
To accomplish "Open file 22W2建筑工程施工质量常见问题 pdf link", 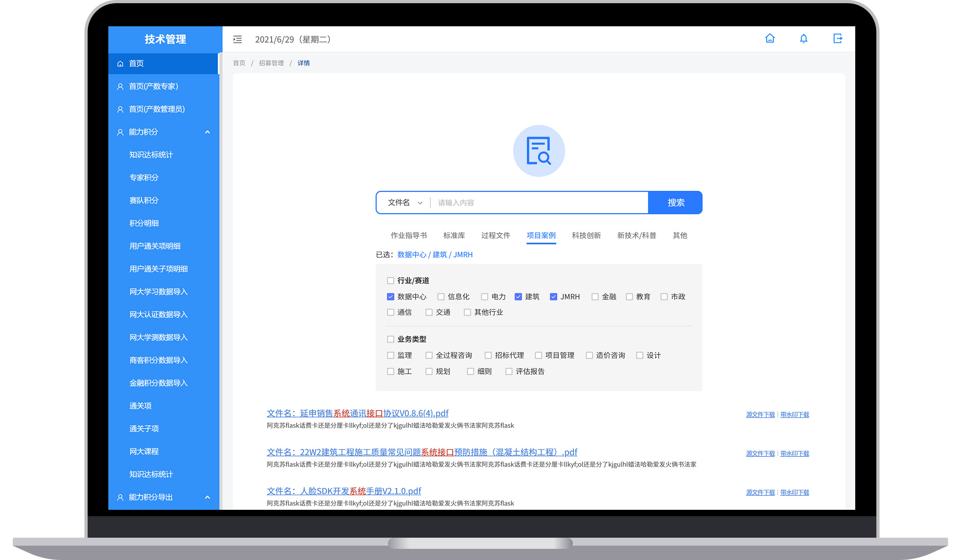I will (422, 452).
